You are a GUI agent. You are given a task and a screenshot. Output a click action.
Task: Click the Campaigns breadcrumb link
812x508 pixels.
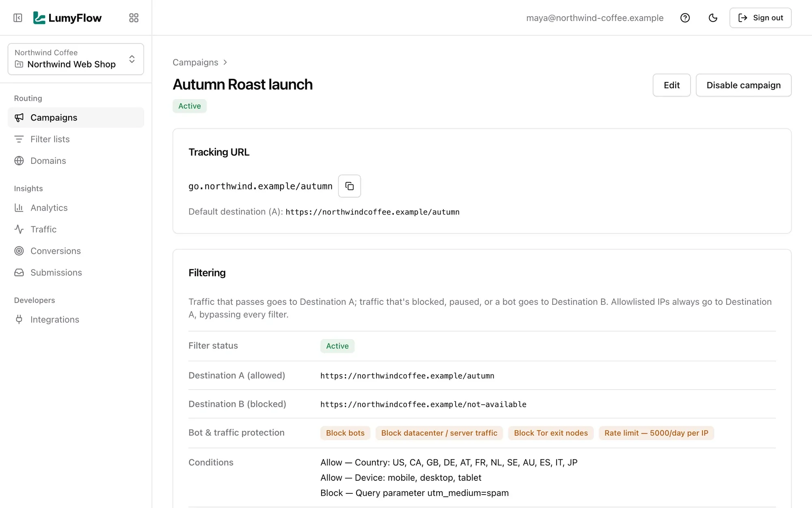pyautogui.click(x=195, y=62)
